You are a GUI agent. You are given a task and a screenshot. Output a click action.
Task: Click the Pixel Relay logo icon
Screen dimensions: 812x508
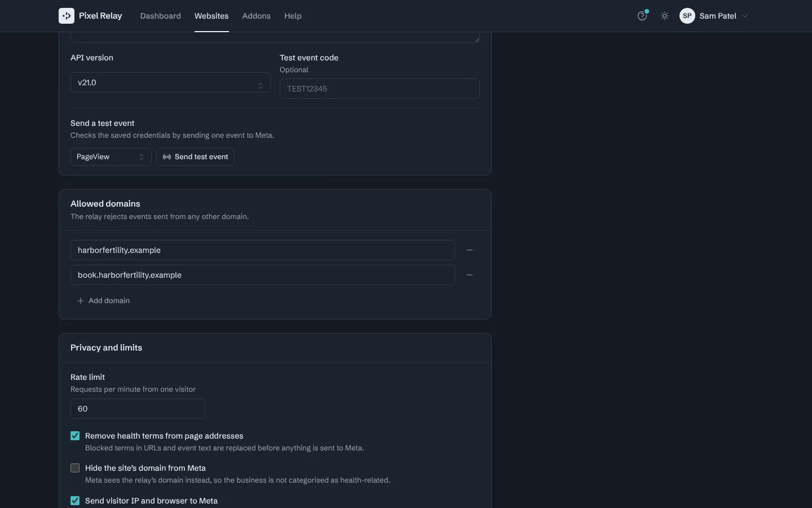pos(67,16)
